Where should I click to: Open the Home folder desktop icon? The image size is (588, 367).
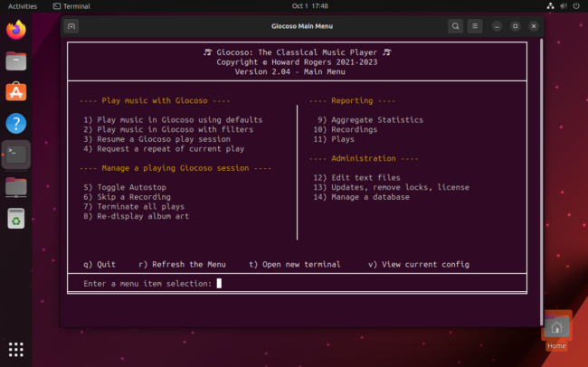coord(556,330)
